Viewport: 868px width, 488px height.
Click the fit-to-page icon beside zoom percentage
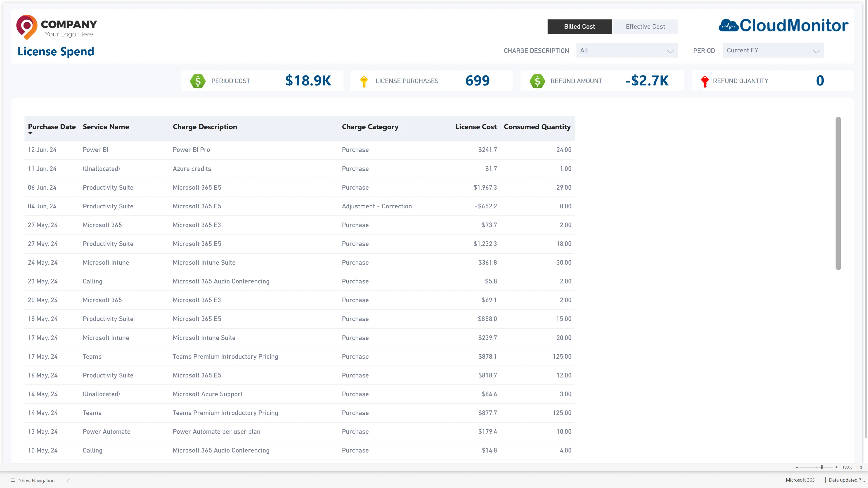[x=859, y=467]
